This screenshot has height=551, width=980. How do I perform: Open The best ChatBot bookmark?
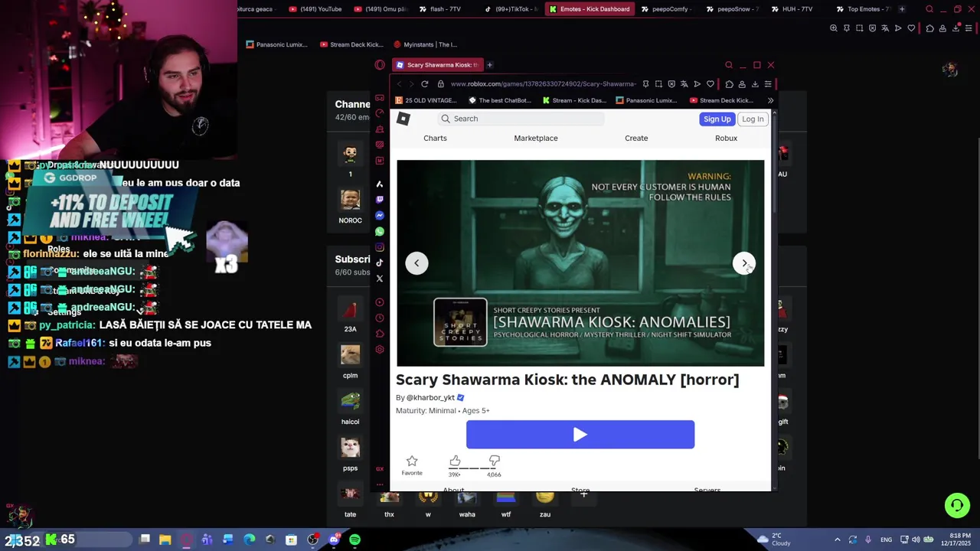point(500,100)
